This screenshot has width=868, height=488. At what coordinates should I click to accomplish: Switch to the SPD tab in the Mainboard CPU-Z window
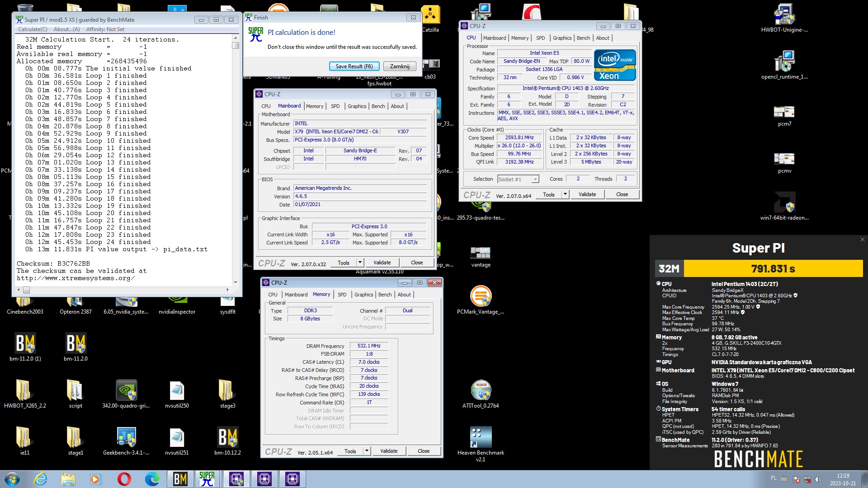click(335, 106)
